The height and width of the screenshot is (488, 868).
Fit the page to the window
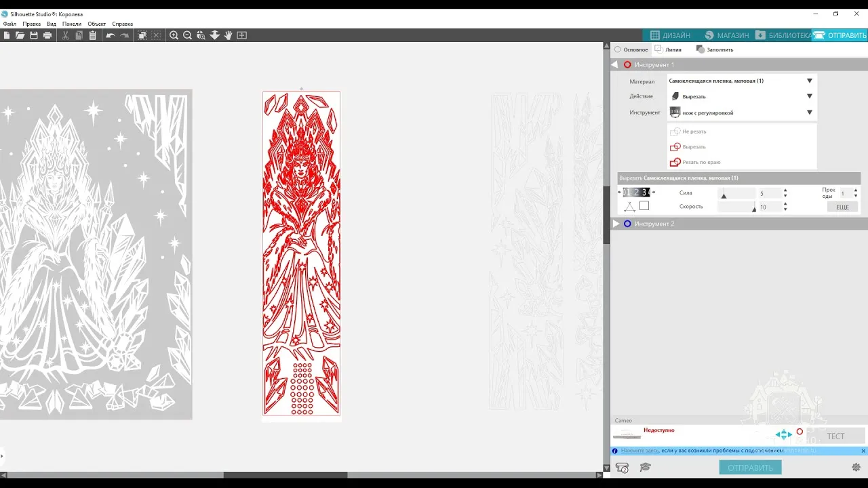pyautogui.click(x=242, y=35)
